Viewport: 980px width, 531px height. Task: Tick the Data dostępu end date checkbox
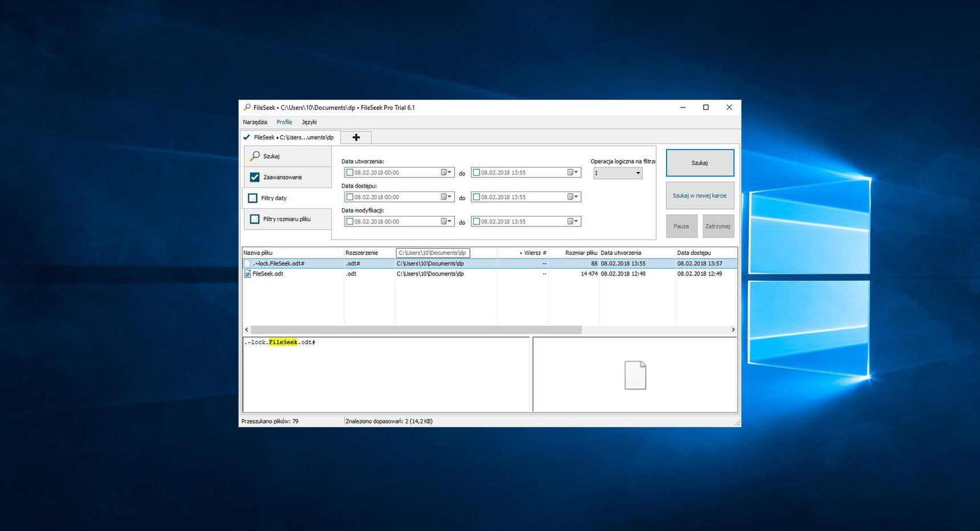(476, 197)
